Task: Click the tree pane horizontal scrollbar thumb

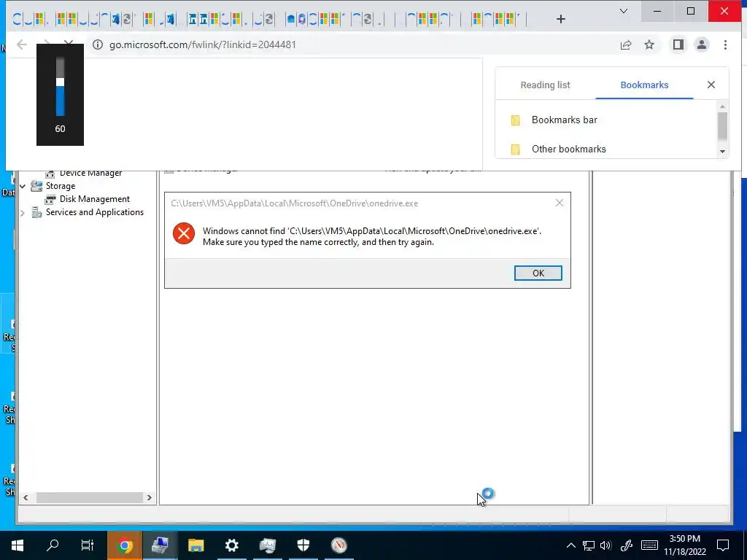Action: point(90,497)
